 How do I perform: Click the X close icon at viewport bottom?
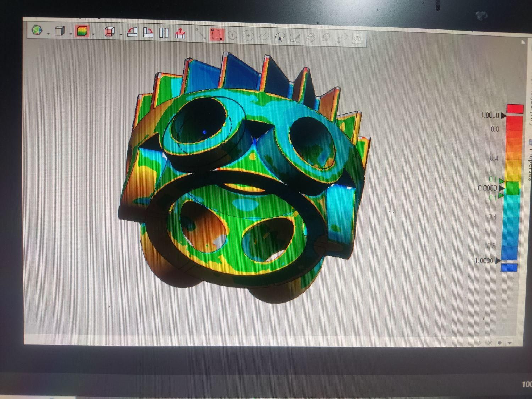click(x=490, y=343)
